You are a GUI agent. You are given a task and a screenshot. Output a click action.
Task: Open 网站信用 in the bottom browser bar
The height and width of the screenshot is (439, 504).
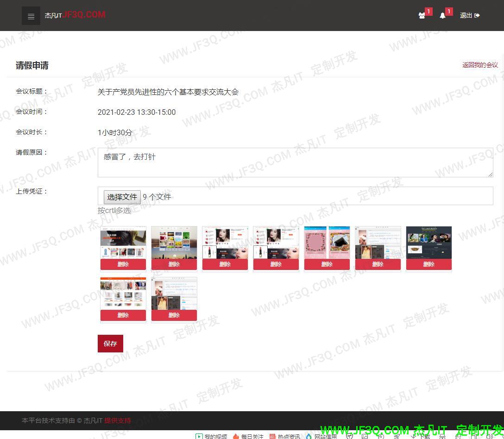(x=321, y=436)
